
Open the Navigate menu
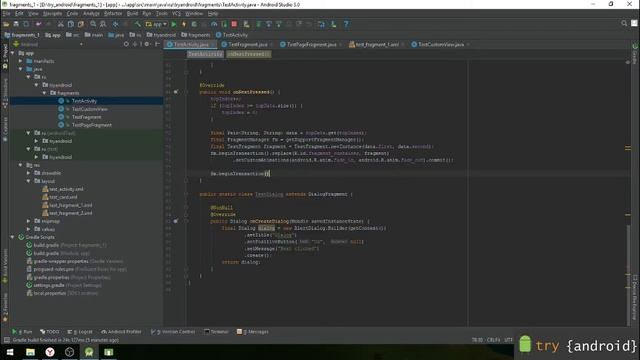click(52, 13)
